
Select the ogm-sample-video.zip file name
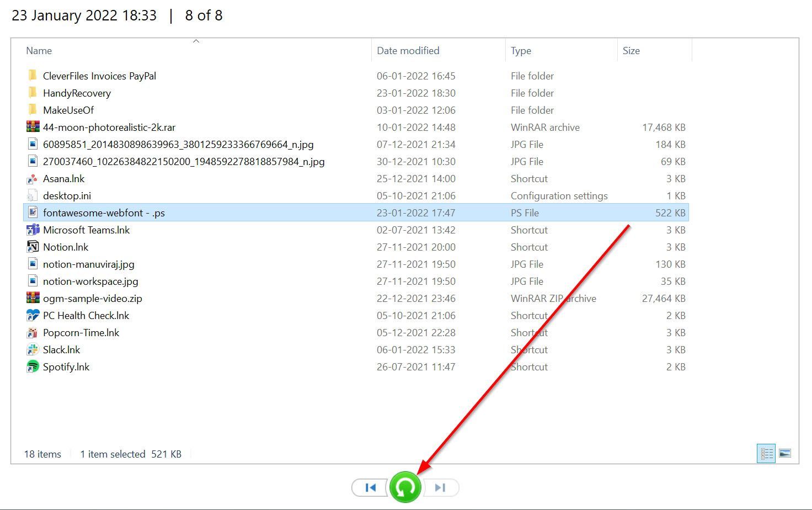[93, 299]
